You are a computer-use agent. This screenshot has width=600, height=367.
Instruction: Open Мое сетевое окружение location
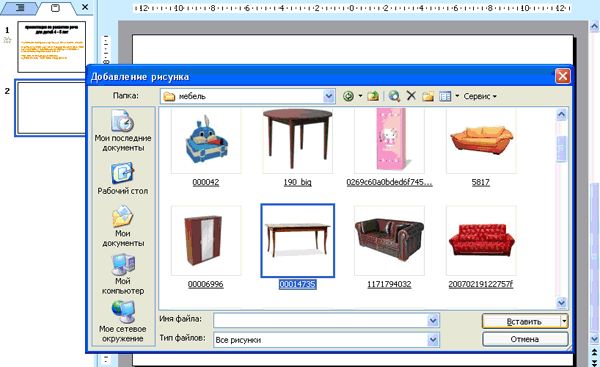(123, 321)
